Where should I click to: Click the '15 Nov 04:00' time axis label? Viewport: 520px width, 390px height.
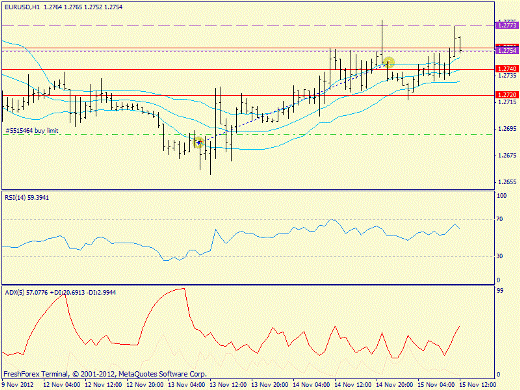tap(436, 385)
